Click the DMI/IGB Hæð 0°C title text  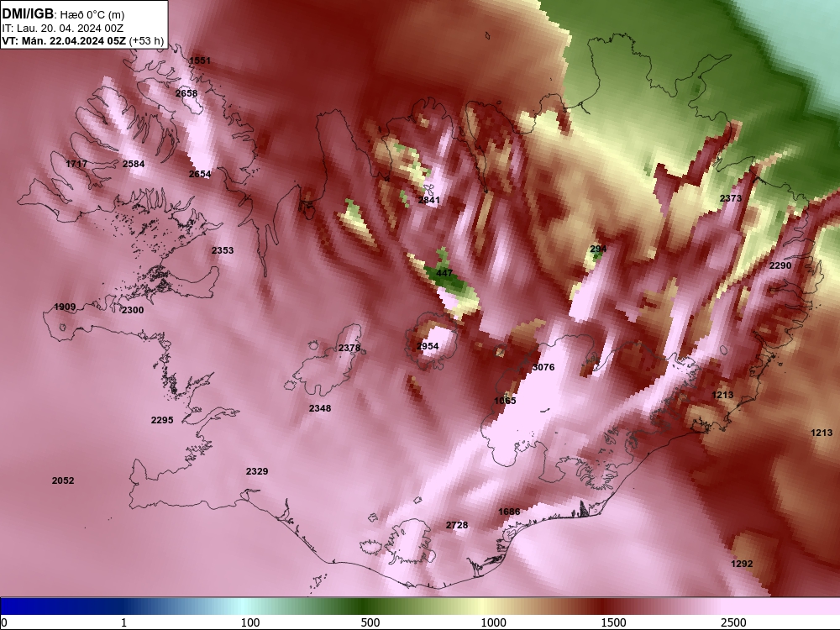[x=64, y=14]
